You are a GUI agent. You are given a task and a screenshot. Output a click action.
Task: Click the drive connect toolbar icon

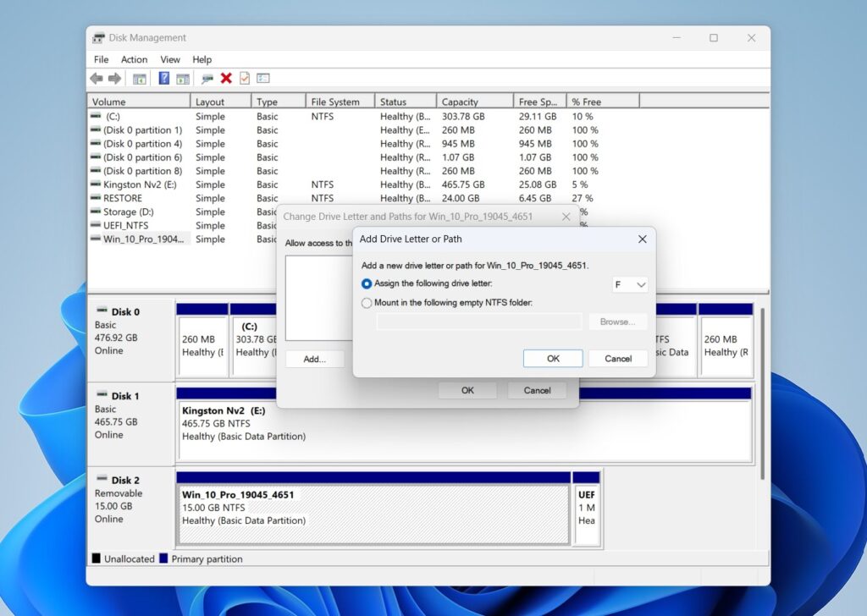click(x=207, y=79)
